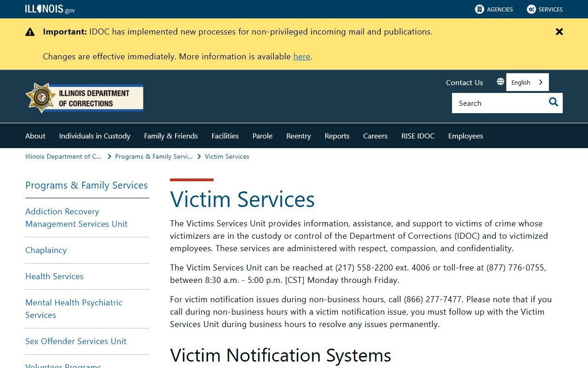
Task: Click the Victim Services page heading
Action: coord(243,199)
